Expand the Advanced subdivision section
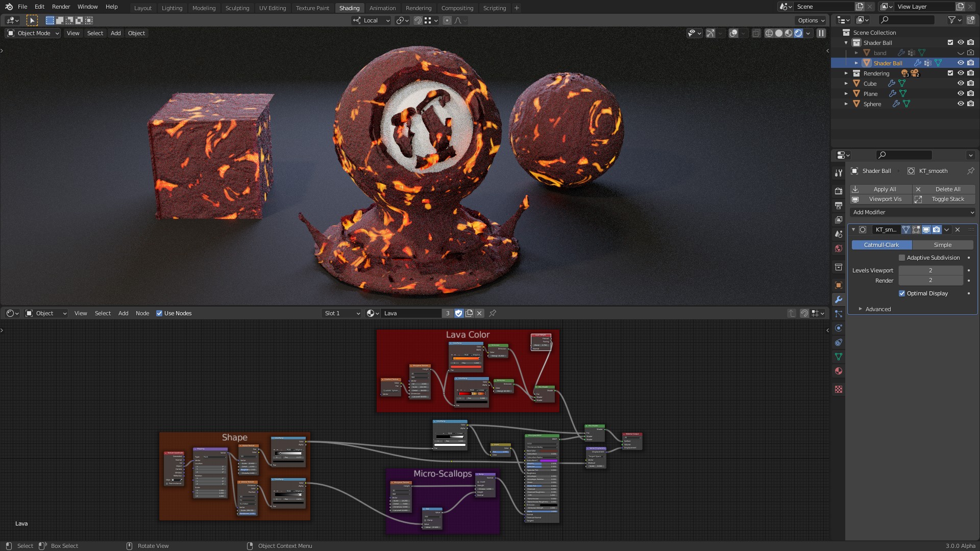 878,309
